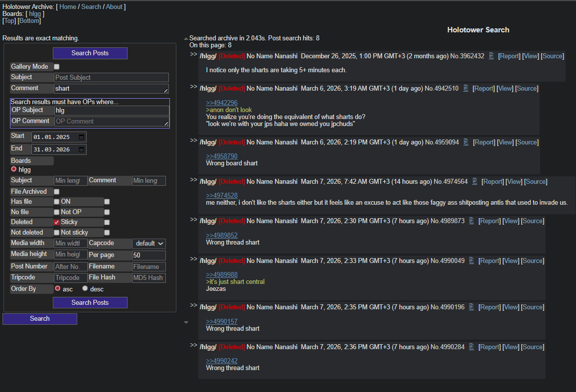Open Search in the archive navigation

coord(91,6)
